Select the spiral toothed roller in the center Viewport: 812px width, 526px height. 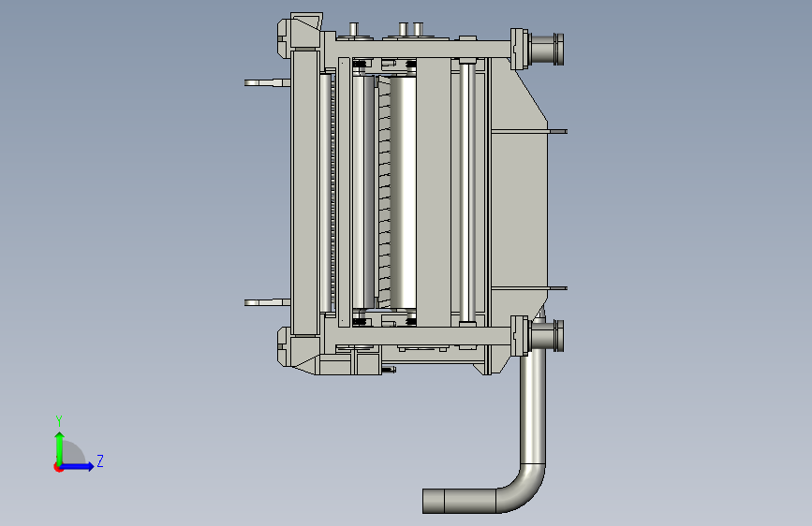pos(384,192)
